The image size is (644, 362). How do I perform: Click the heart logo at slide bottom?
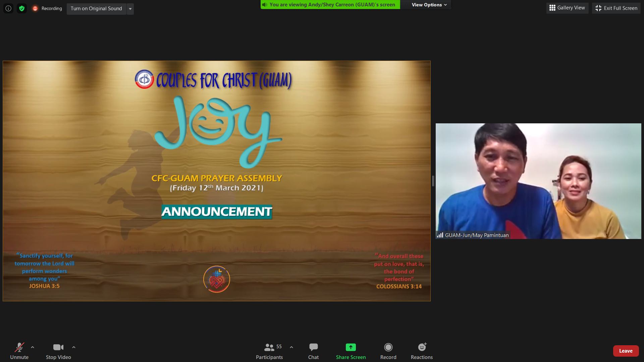217,279
